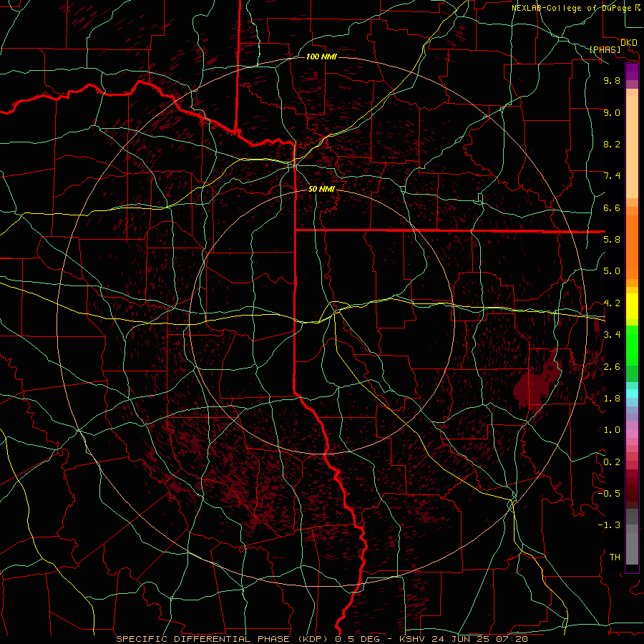644x644 pixels.
Task: Click the 3.4 value on the color scale
Action: [x=612, y=335]
